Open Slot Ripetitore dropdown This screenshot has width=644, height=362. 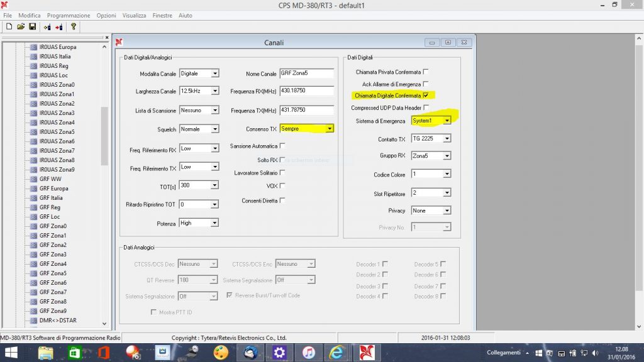tap(447, 192)
